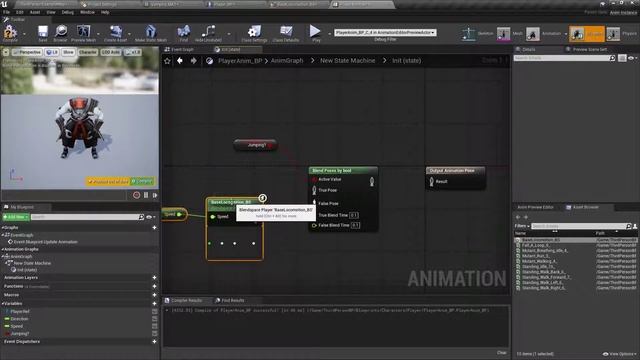
Task: Step forward one frame in preview viewport
Action: click(155, 195)
